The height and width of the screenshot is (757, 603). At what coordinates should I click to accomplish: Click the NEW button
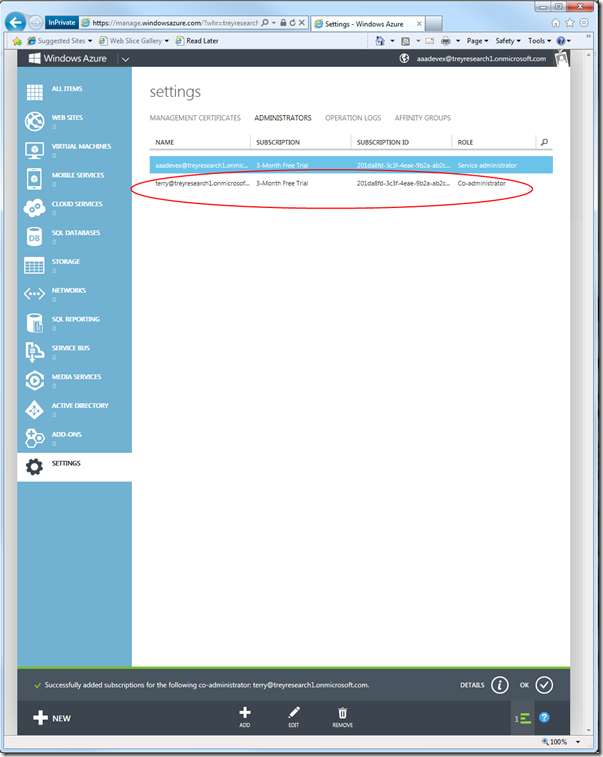pos(52,718)
